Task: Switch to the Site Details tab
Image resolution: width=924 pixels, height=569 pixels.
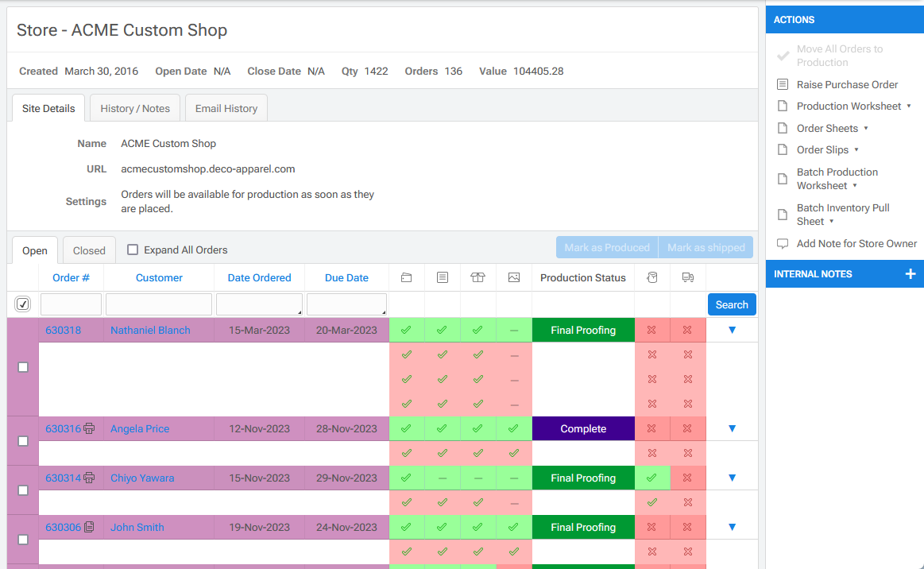Action: coord(48,109)
